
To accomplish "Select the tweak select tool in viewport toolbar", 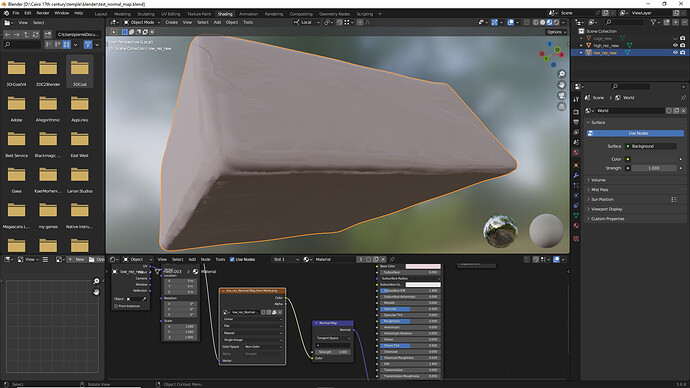I will click(x=114, y=32).
